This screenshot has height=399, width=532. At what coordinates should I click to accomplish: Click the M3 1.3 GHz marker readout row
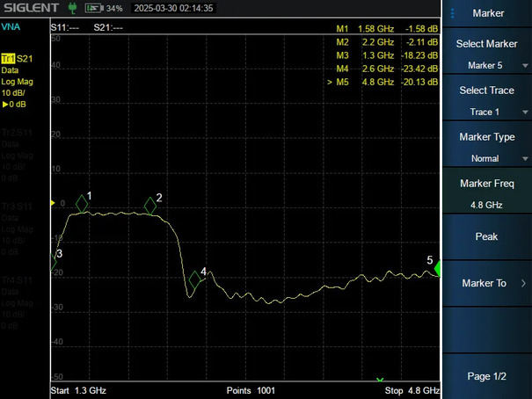387,55
